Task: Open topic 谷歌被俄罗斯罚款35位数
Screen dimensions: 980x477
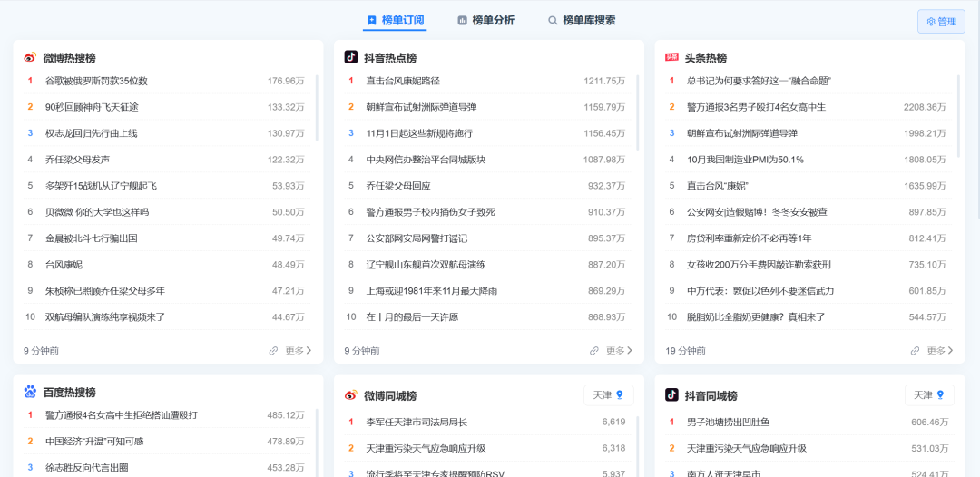Action: [96, 81]
